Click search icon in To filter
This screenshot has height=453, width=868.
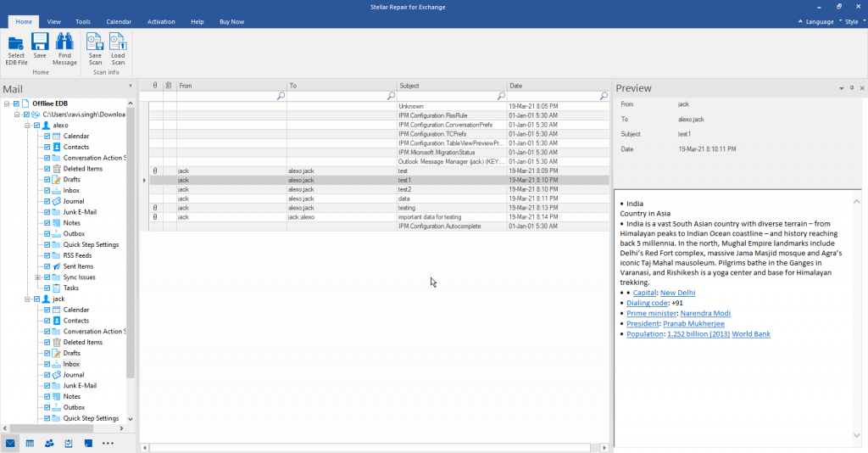click(x=391, y=96)
